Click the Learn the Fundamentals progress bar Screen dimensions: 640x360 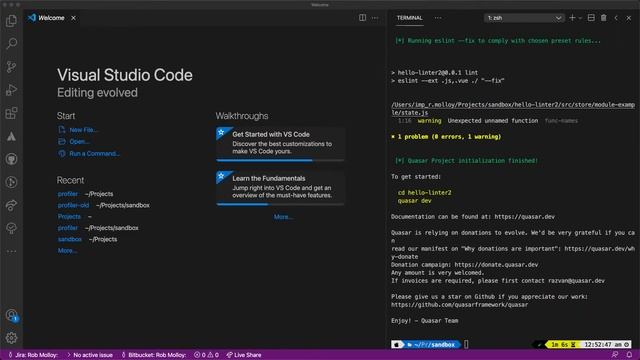(x=280, y=204)
